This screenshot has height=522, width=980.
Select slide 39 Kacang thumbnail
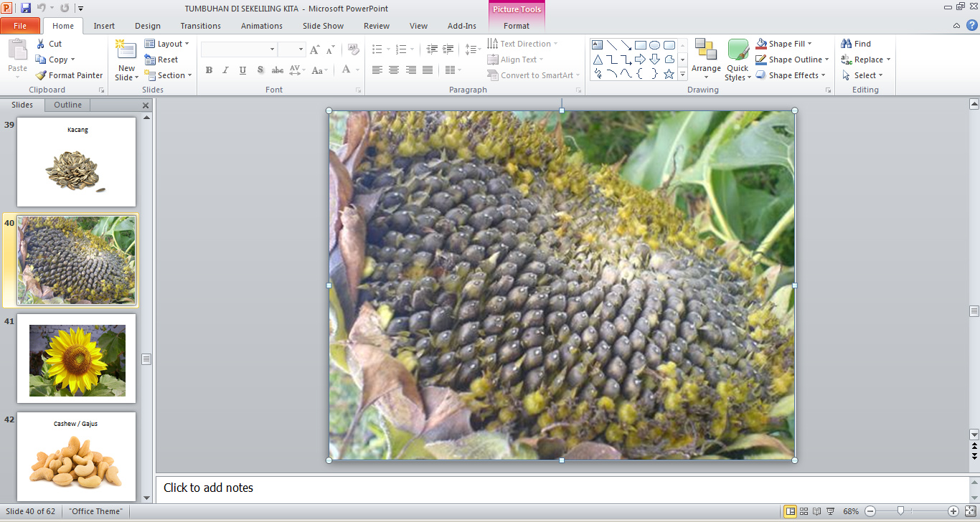pos(76,162)
